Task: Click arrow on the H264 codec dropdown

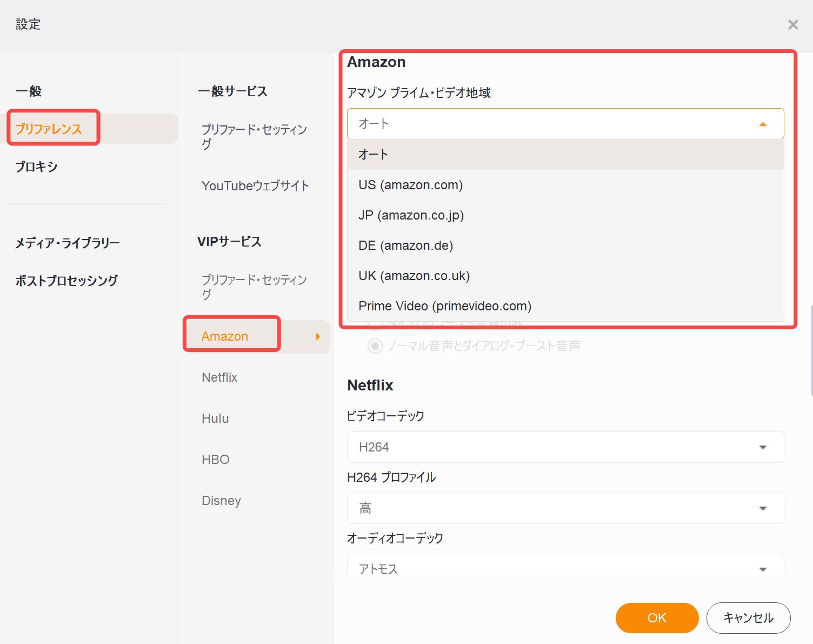Action: pos(763,447)
